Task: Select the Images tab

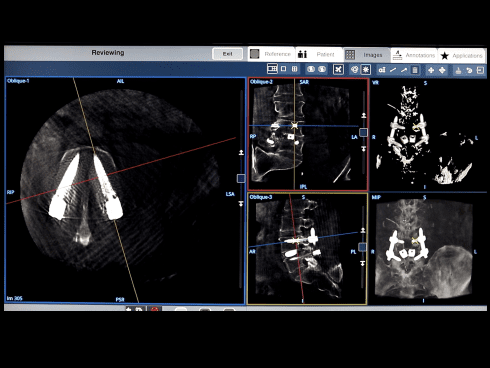Action: pos(366,55)
